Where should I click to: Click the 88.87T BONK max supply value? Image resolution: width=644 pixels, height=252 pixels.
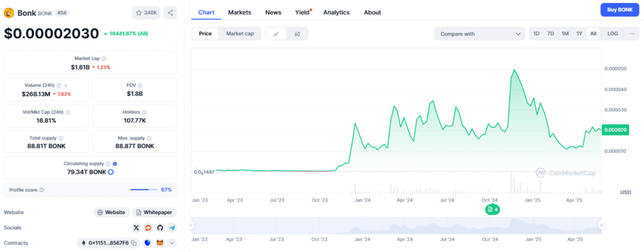[135, 146]
